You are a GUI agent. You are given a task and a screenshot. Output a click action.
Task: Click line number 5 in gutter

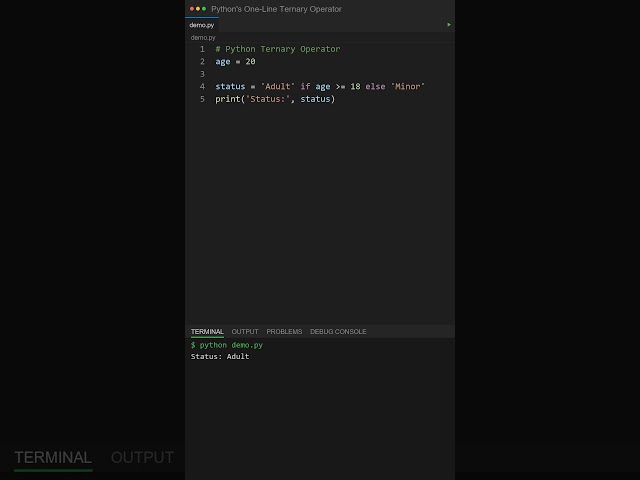coord(202,99)
